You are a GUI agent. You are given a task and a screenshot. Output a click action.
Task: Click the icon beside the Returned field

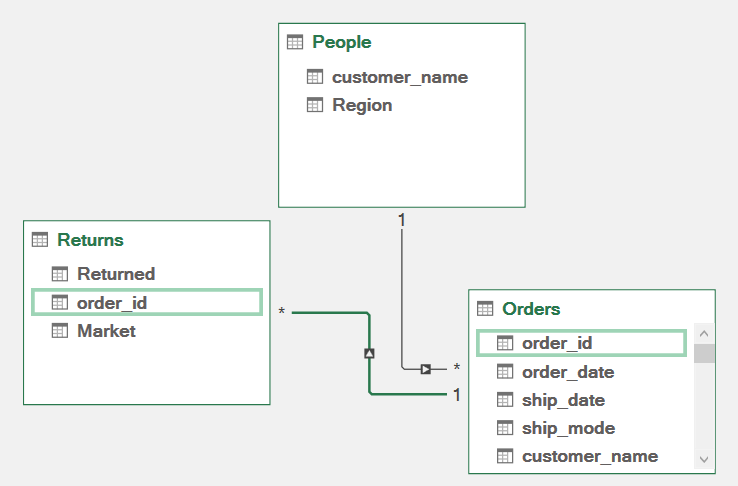[x=60, y=274]
